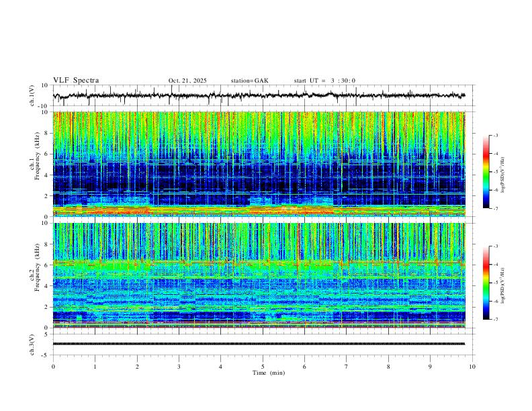
Task: Click the "station=GAK" label
Action: click(249, 81)
